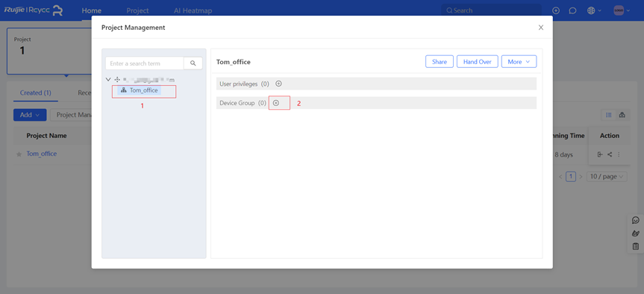Close the Project Management dialog

click(541, 28)
